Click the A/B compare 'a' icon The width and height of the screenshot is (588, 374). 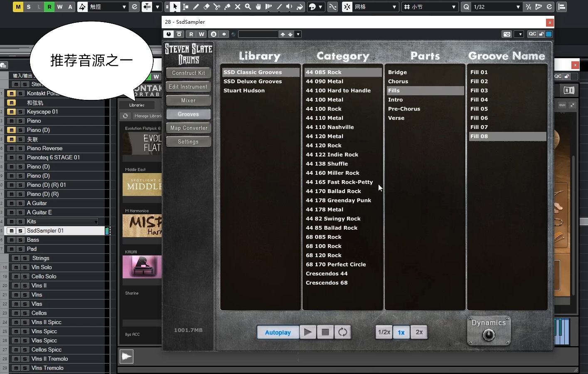(214, 34)
